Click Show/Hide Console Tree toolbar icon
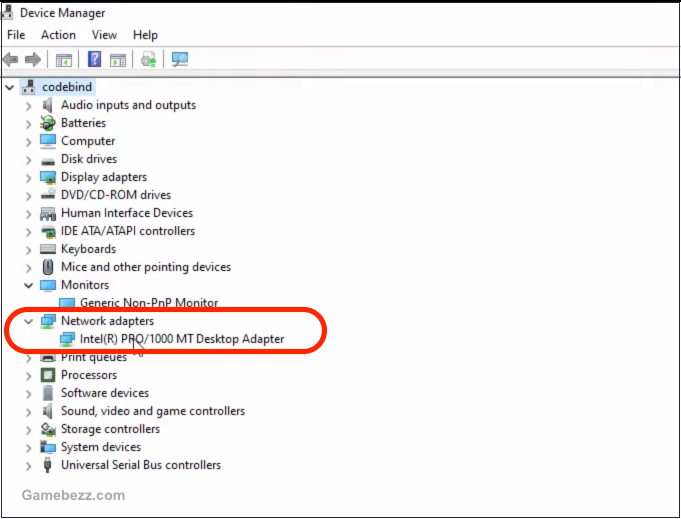The width and height of the screenshot is (681, 519). (x=64, y=60)
